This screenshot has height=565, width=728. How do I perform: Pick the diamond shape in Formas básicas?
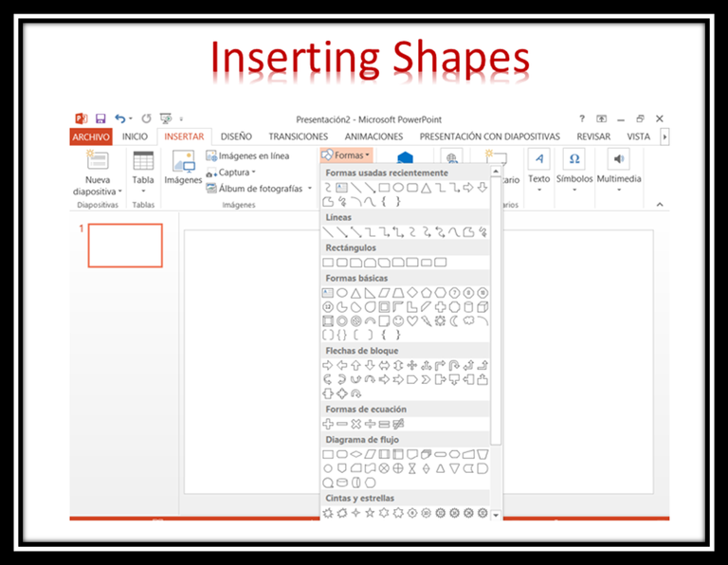pos(412,293)
